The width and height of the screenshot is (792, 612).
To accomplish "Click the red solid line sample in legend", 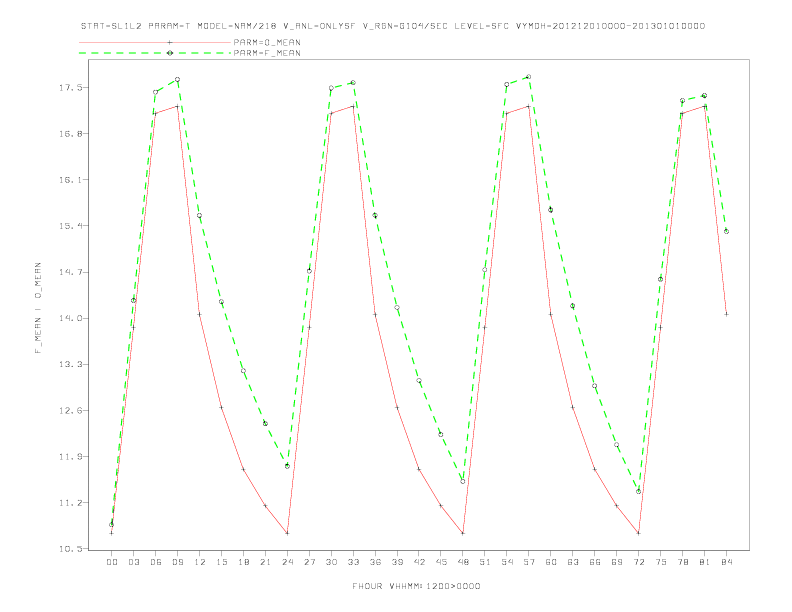I will tap(155, 42).
